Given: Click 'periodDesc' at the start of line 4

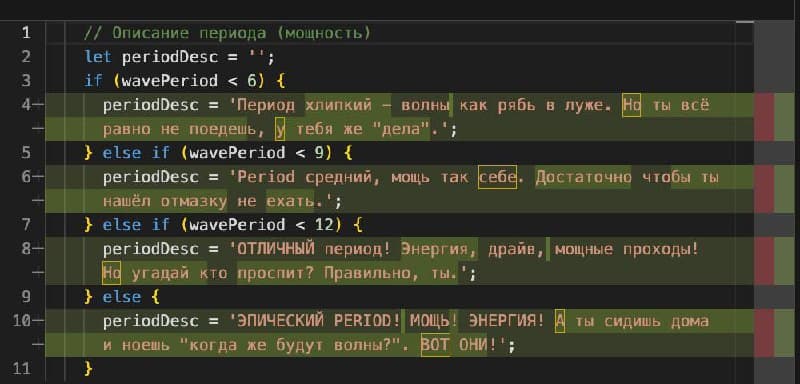Looking at the screenshot, I should (151, 106).
